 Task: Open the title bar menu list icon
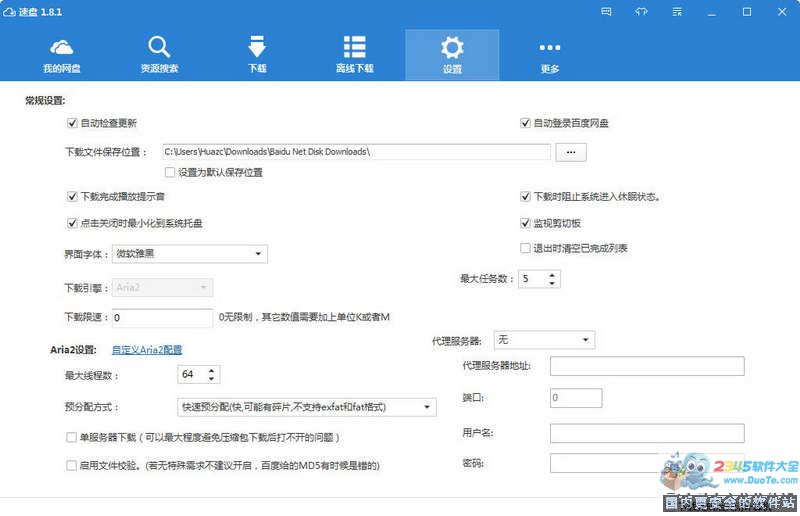point(677,12)
